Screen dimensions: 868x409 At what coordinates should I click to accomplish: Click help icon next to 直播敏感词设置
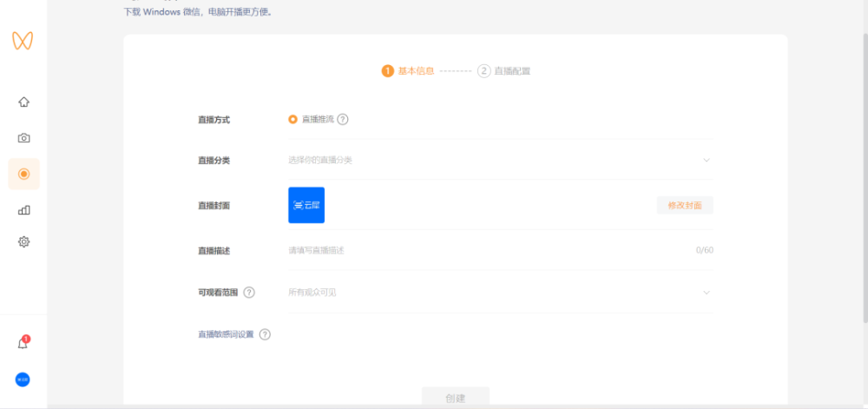coord(265,334)
